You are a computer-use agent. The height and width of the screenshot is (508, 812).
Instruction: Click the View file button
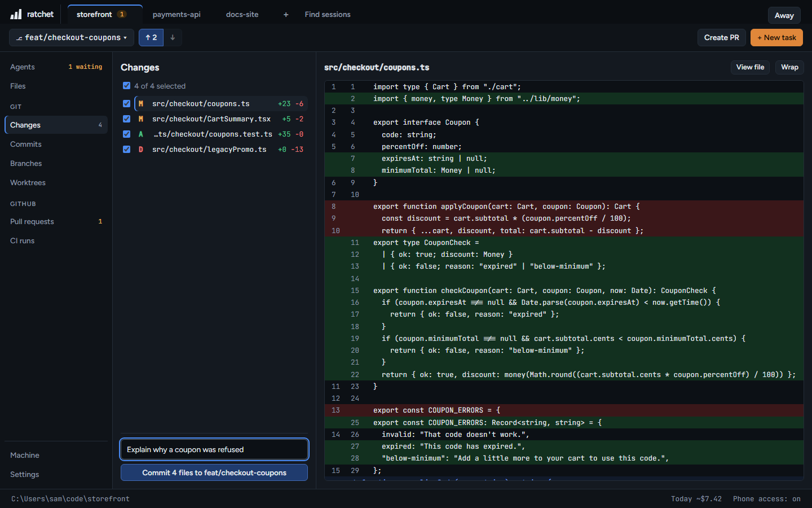[x=751, y=67]
